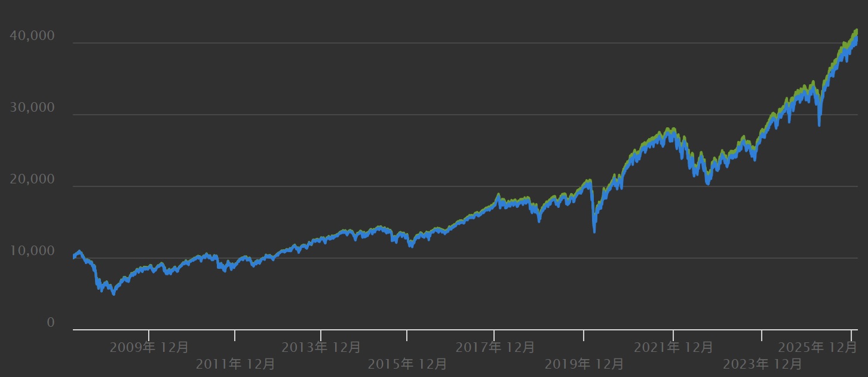This screenshot has height=377, width=868.
Task: Click the 40,000 y-axis label
Action: [32, 36]
